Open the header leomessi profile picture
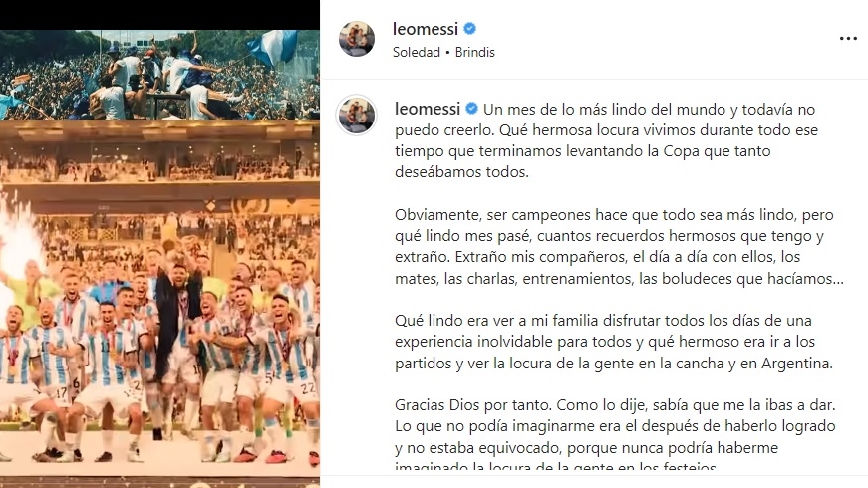The width and height of the screenshot is (868, 488). pos(357,39)
